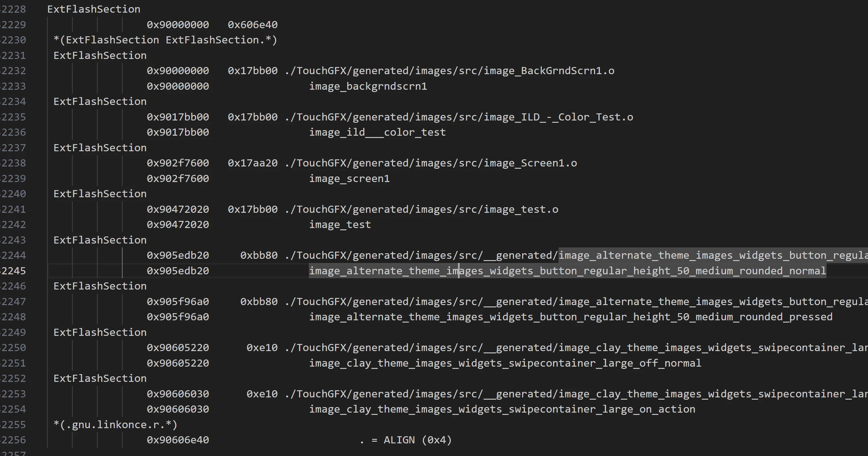
Task: Click the size value 0x17aa20
Action: point(253,163)
